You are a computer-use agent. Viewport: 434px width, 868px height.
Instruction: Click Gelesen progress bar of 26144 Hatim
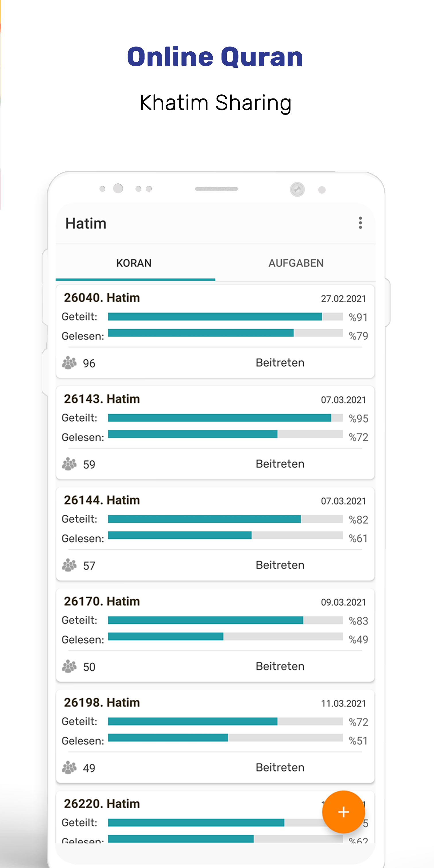pyautogui.click(x=225, y=535)
